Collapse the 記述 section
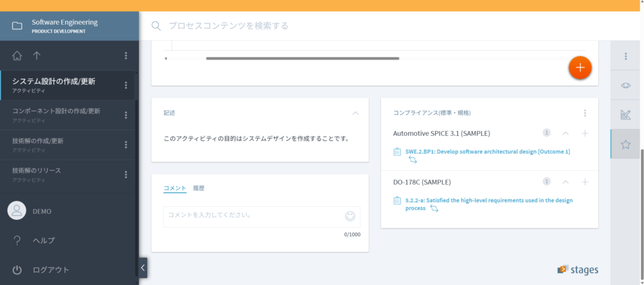The height and width of the screenshot is (285, 644). click(x=356, y=113)
